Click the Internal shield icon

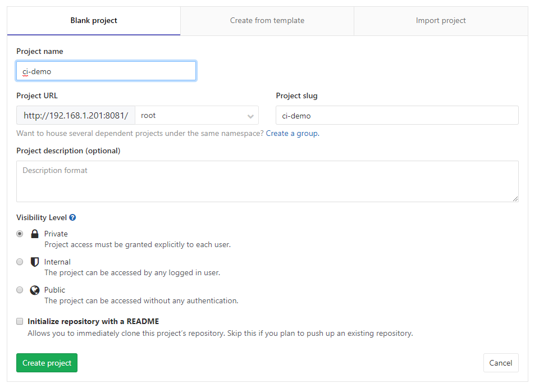(35, 262)
